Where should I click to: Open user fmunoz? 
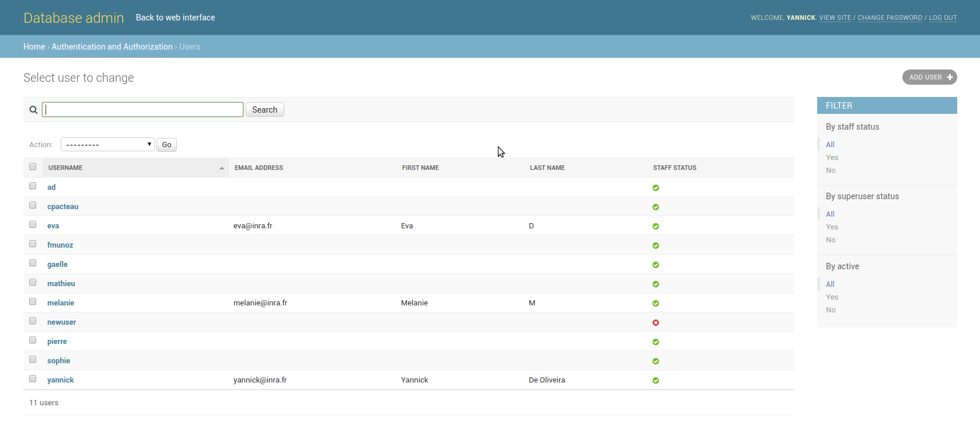pyautogui.click(x=60, y=245)
